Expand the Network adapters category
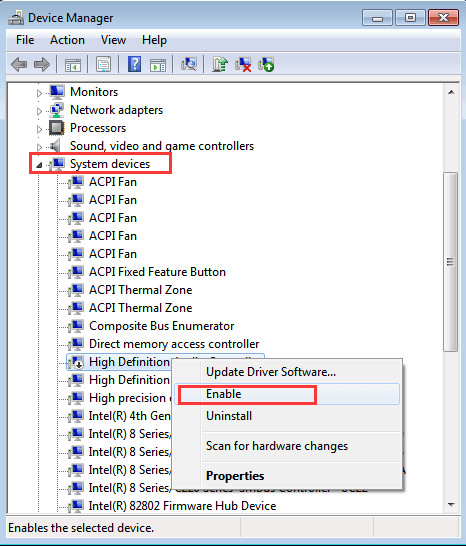 (39, 111)
